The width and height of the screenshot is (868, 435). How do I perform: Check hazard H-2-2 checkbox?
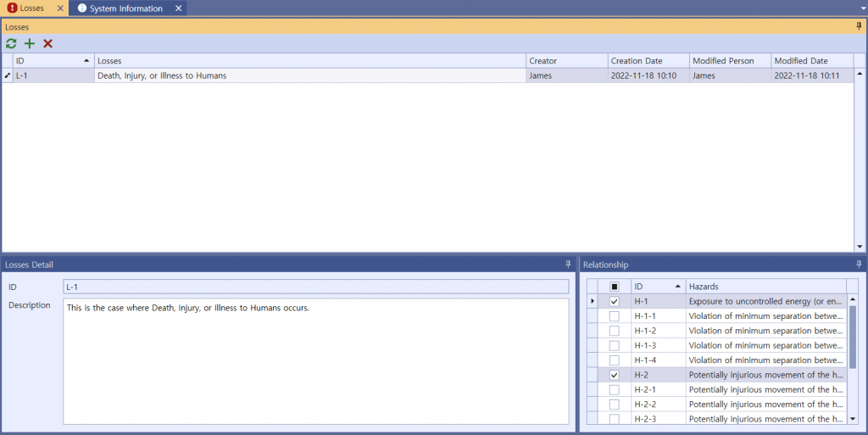(614, 404)
